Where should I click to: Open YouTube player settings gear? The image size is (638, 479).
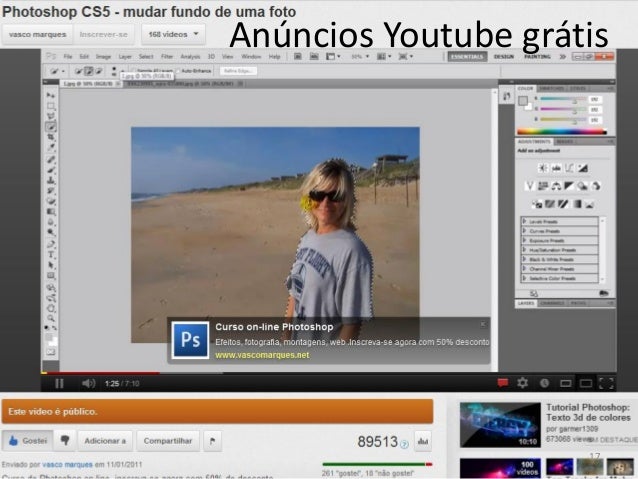tap(523, 383)
